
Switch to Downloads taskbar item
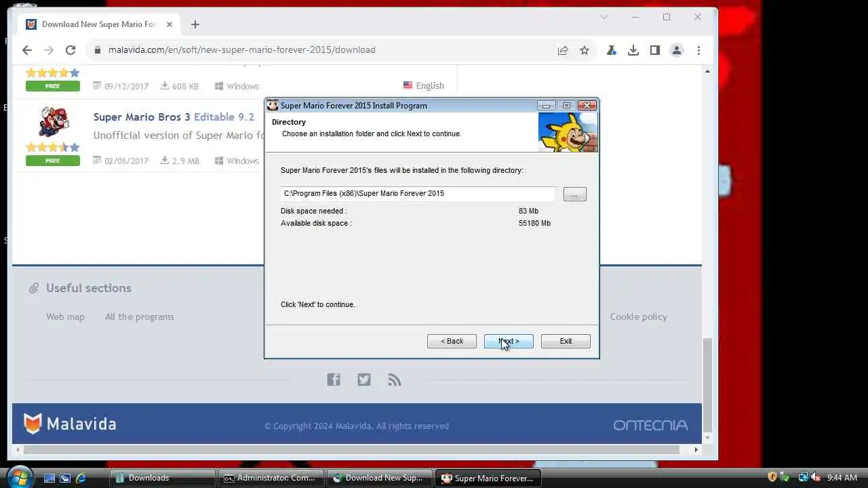[x=163, y=478]
